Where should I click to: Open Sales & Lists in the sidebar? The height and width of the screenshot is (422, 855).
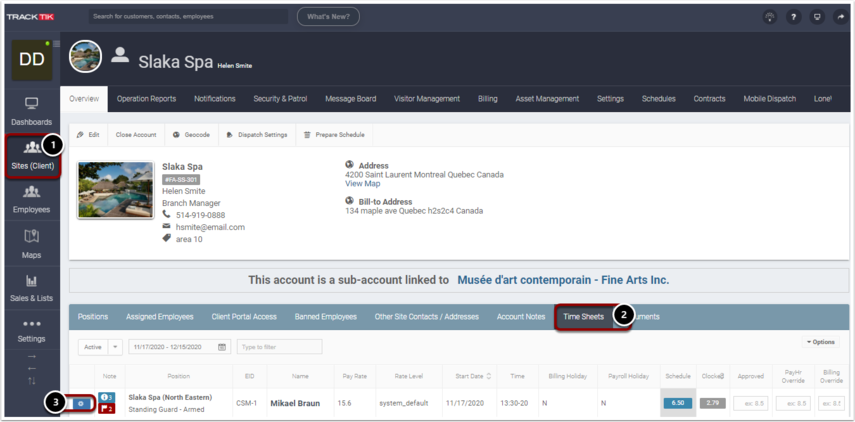(32, 288)
